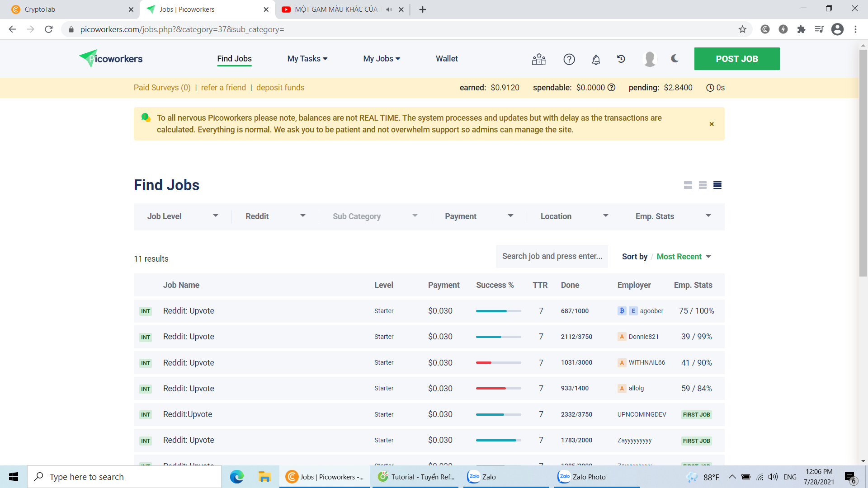Image resolution: width=868 pixels, height=488 pixels.
Task: Reload the current page
Action: (x=49, y=29)
